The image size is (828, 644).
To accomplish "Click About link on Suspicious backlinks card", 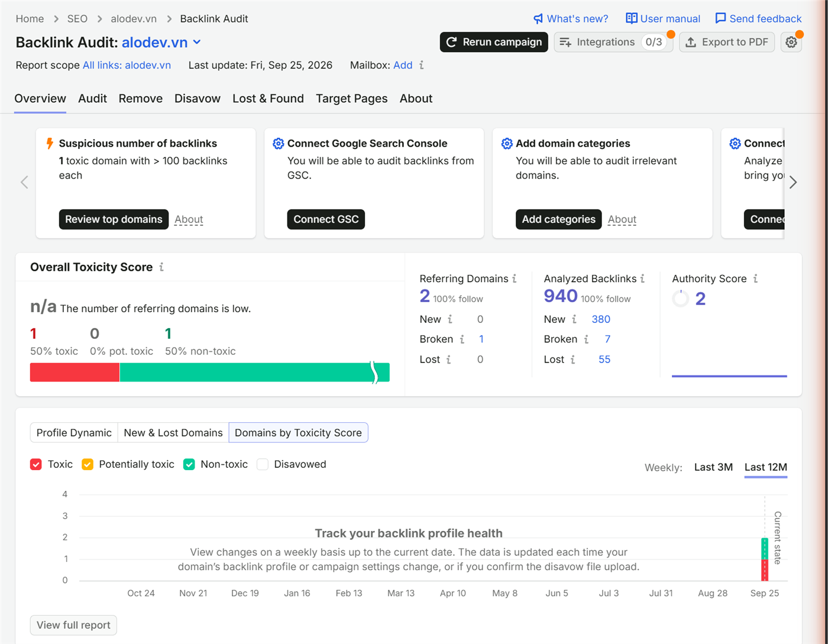I will click(189, 219).
